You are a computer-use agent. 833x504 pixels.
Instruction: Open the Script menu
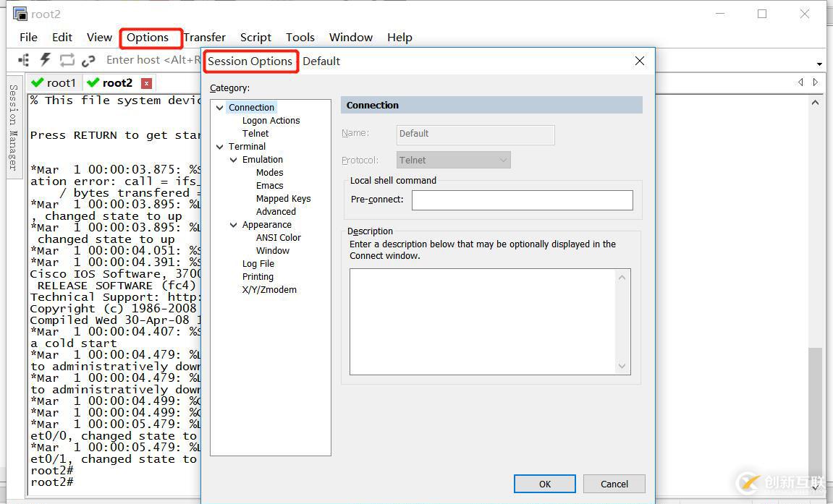click(x=255, y=37)
